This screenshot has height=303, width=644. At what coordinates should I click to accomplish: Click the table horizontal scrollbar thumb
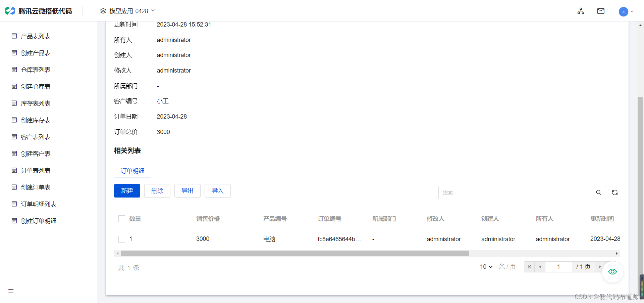(295, 253)
